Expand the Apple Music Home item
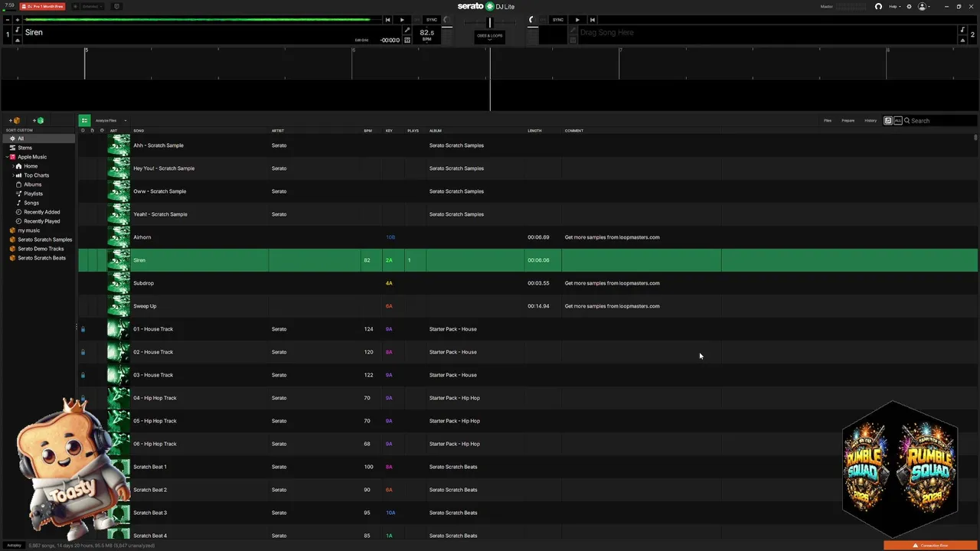 click(13, 166)
